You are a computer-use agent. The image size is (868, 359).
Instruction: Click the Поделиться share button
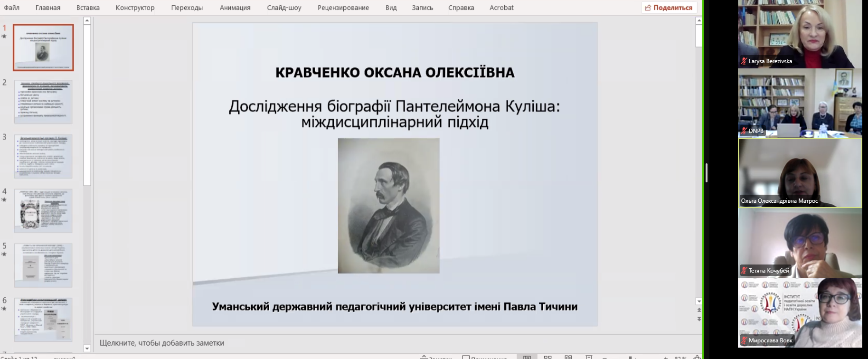[x=669, y=8]
